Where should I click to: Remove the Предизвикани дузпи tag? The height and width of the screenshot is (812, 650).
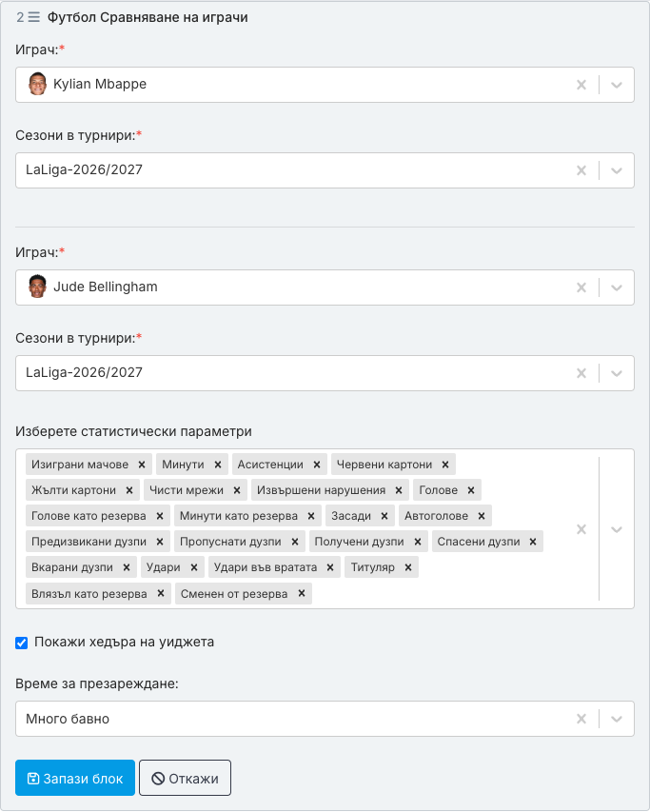point(160,542)
